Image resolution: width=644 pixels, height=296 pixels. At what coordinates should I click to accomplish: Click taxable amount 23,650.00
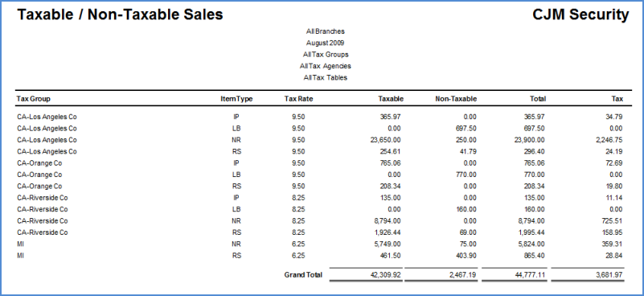(x=388, y=140)
